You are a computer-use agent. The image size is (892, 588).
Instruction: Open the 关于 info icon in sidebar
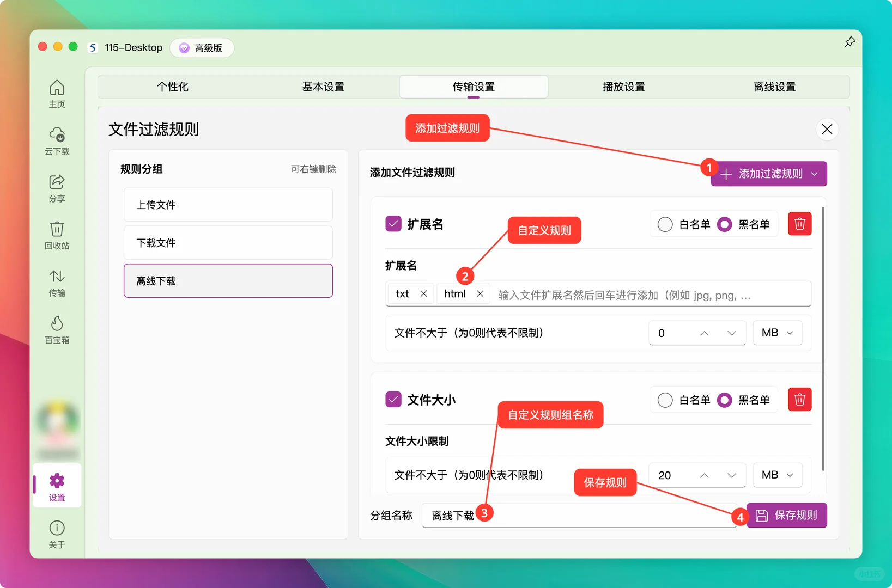point(57,532)
